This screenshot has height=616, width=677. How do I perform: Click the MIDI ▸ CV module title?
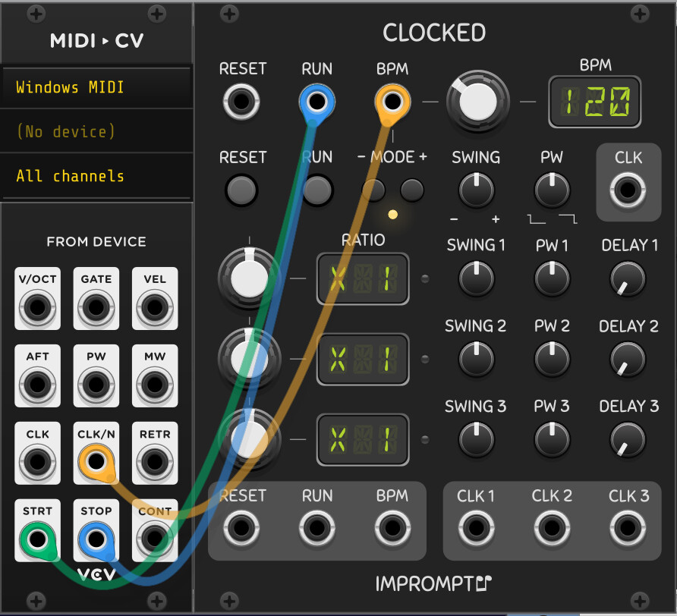click(x=96, y=40)
